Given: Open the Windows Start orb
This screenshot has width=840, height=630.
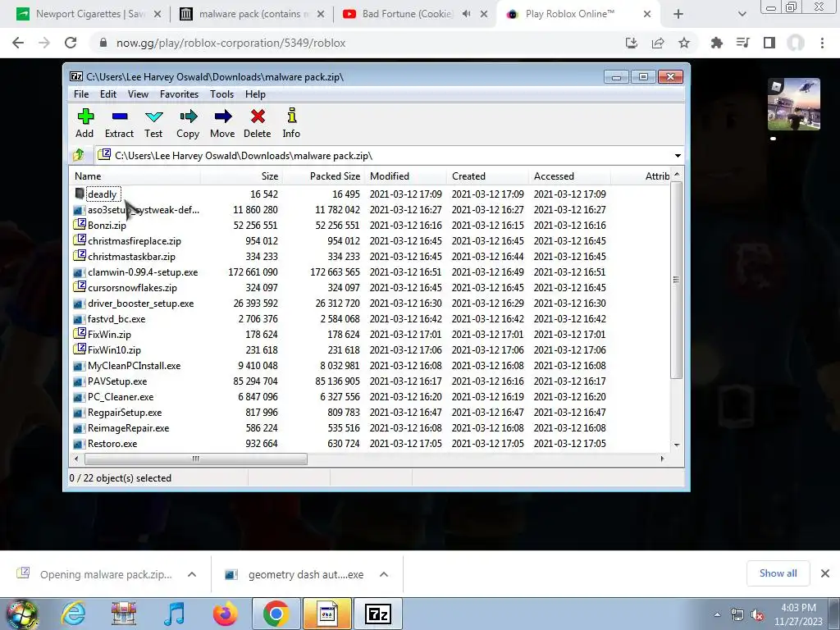Looking at the screenshot, I should [x=21, y=614].
